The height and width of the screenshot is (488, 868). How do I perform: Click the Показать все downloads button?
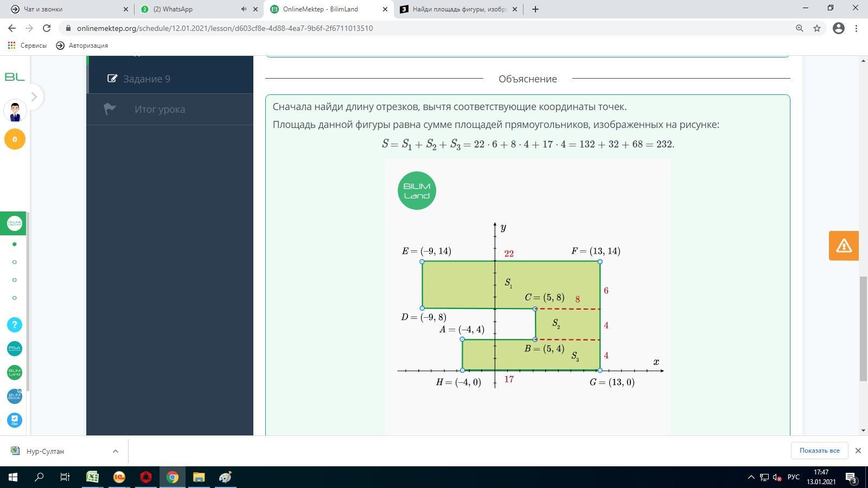819,451
